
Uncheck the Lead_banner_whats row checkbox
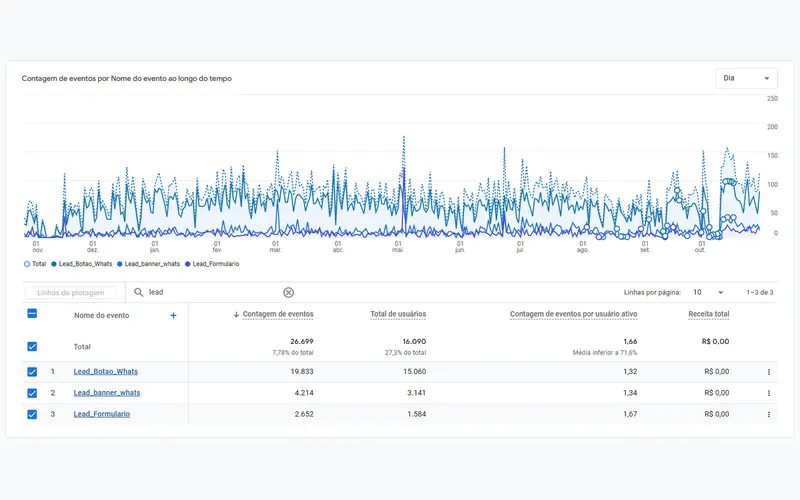tap(32, 393)
